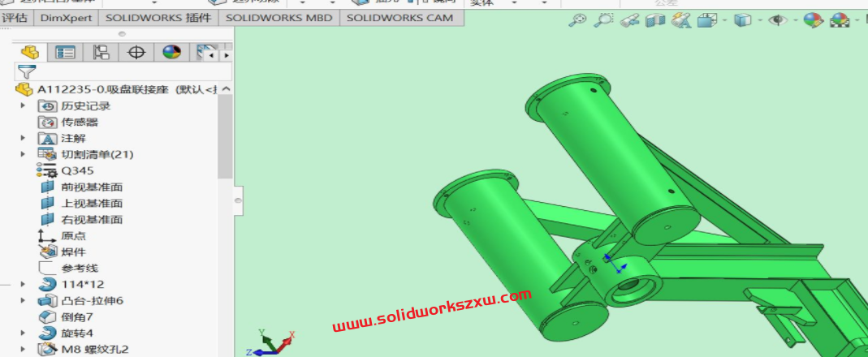Switch to the ConfigurationManager tab
This screenshot has width=868, height=357.
[x=101, y=53]
